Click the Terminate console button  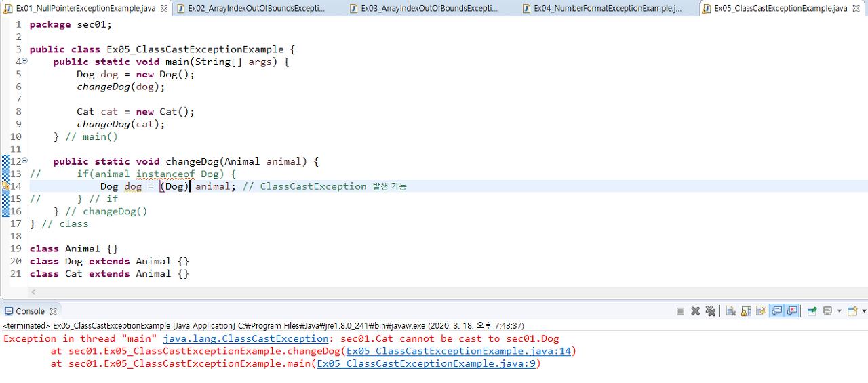(680, 311)
